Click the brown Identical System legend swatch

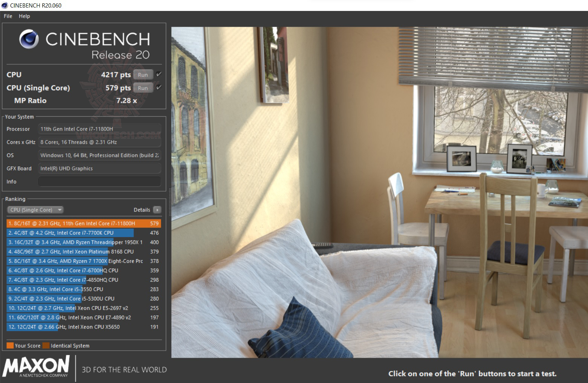pos(46,345)
